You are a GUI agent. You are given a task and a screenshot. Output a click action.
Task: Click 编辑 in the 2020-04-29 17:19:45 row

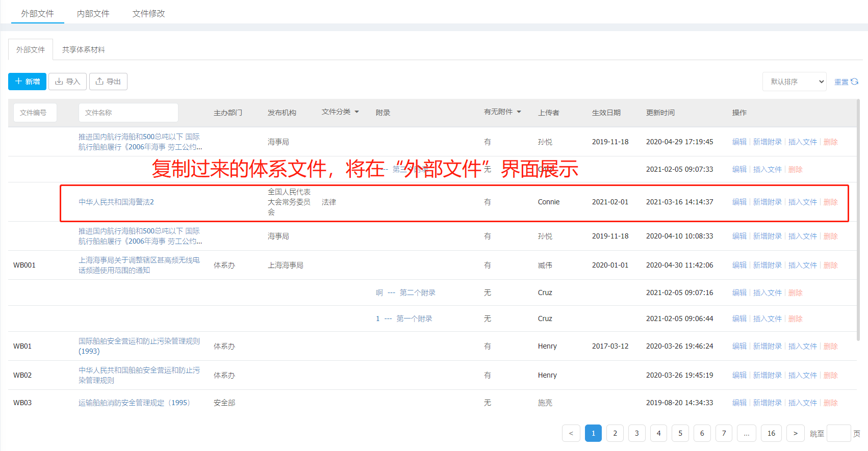(739, 142)
